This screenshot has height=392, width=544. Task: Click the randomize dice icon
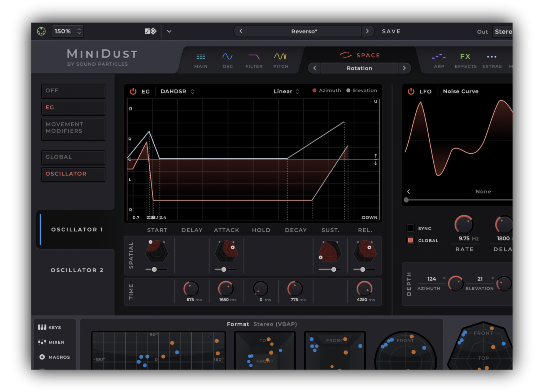150,31
